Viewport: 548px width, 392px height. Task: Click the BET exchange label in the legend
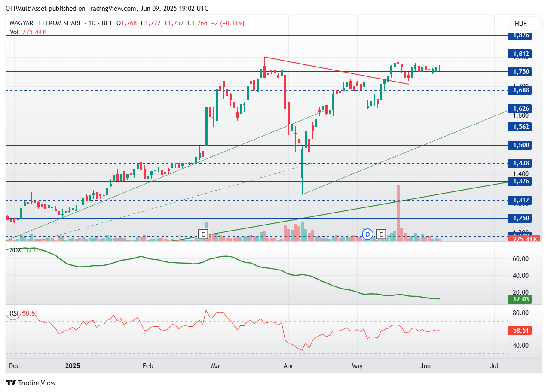[107, 23]
